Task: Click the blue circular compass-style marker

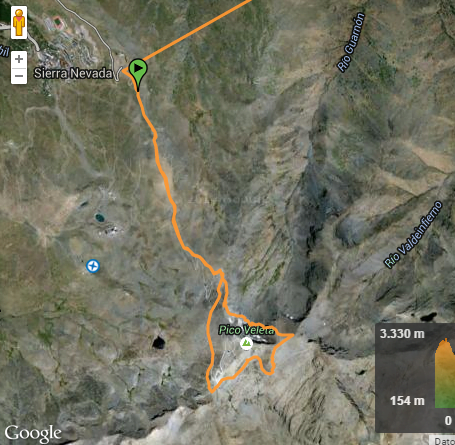Action: coord(93,266)
